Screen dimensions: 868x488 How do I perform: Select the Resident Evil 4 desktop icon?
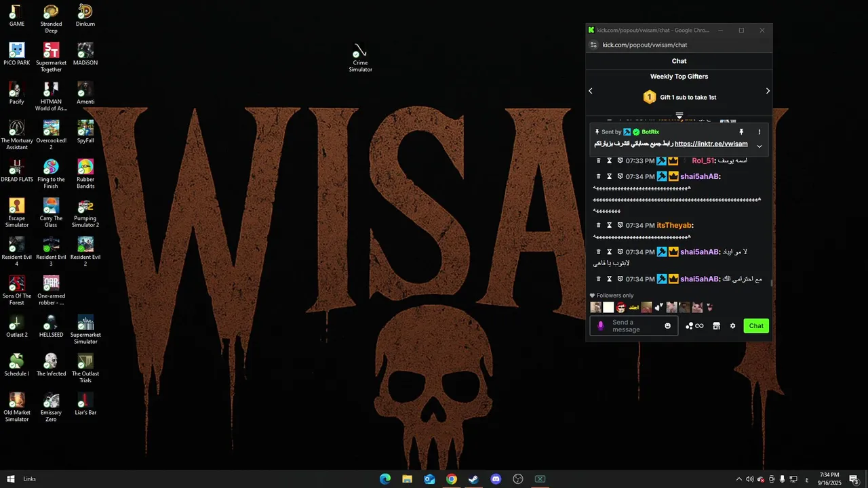(x=17, y=252)
